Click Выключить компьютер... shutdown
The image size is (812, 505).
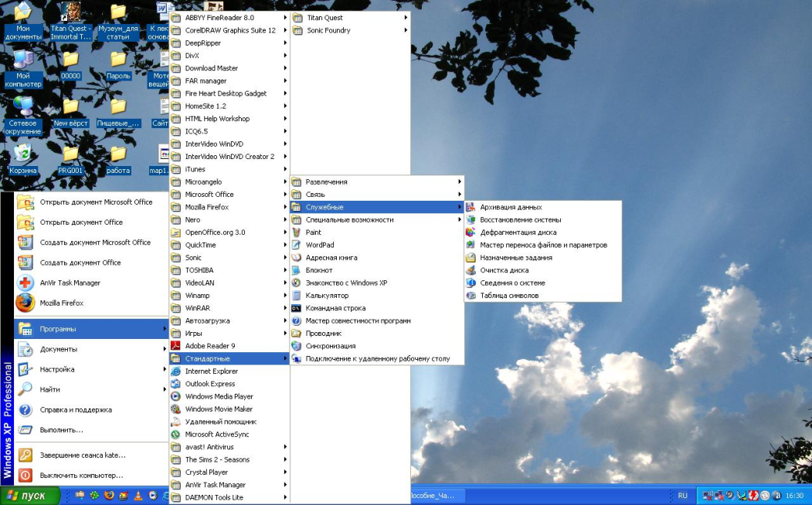pos(91,475)
